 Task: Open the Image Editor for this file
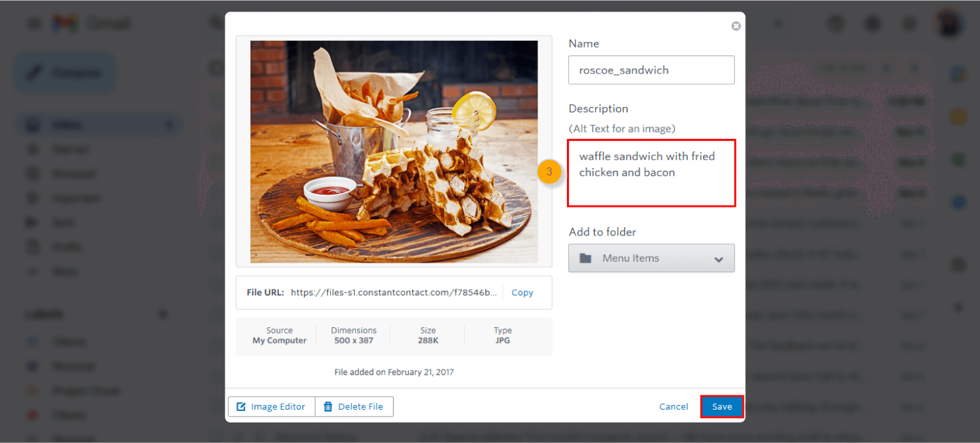(271, 406)
